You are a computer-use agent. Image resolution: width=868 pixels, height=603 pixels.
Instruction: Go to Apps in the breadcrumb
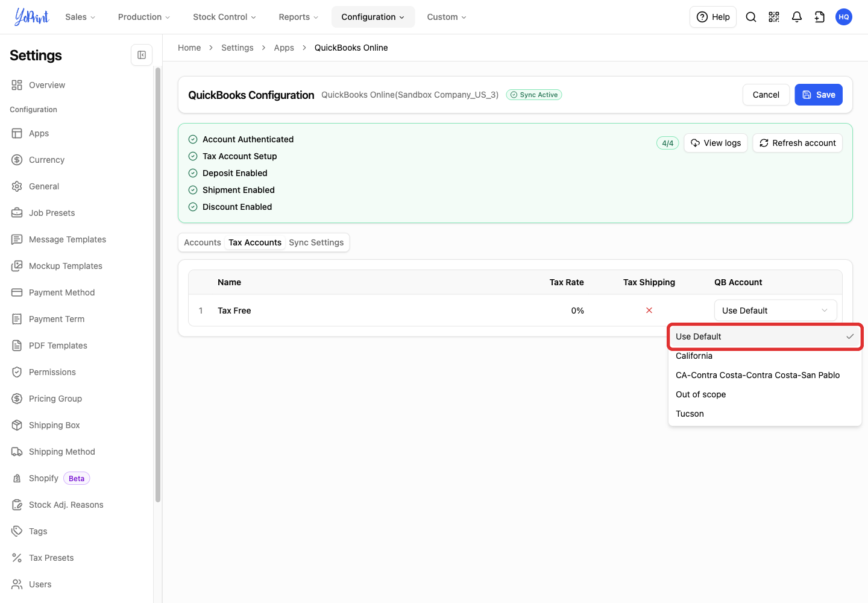point(284,48)
